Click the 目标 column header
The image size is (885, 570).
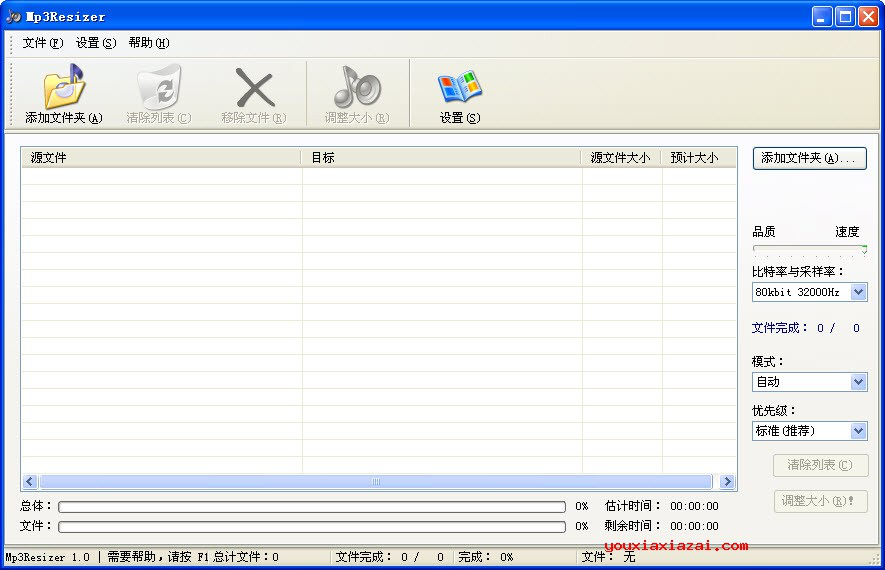coord(440,158)
